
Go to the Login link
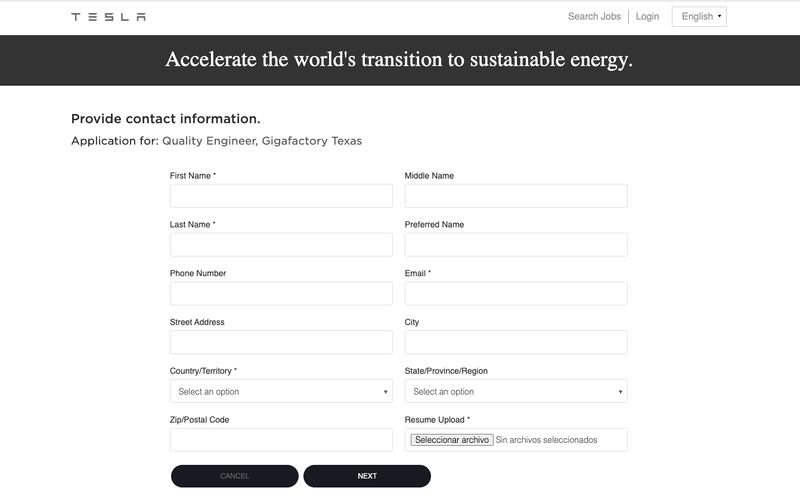647,16
